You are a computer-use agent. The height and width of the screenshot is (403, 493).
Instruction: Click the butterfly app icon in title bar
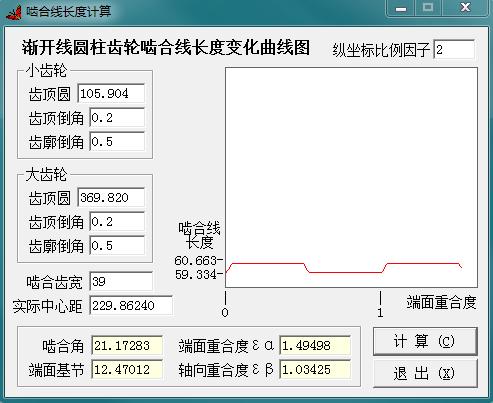click(14, 12)
